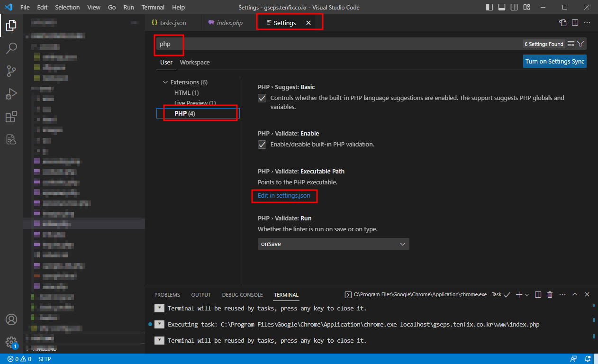Image resolution: width=598 pixels, height=364 pixels.
Task: Click VS Code logo menu icon
Action: (9, 8)
